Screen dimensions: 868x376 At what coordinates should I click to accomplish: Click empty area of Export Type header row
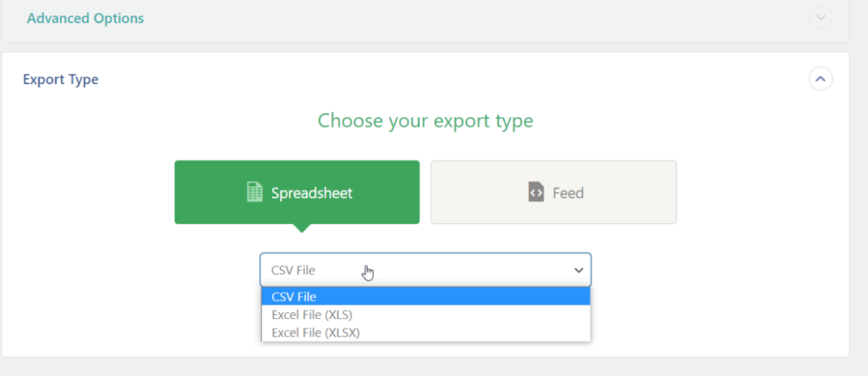(x=442, y=79)
